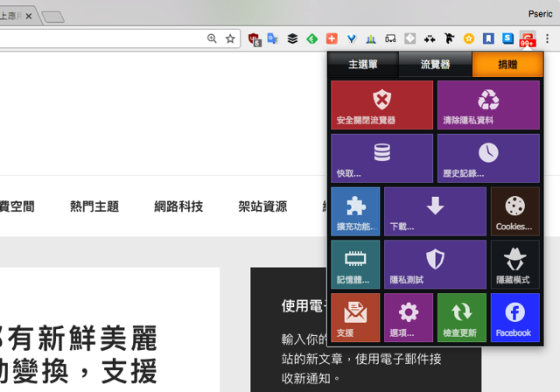The image size is (560, 392).
Task: Switch to 流覽器 tab
Action: 435,65
